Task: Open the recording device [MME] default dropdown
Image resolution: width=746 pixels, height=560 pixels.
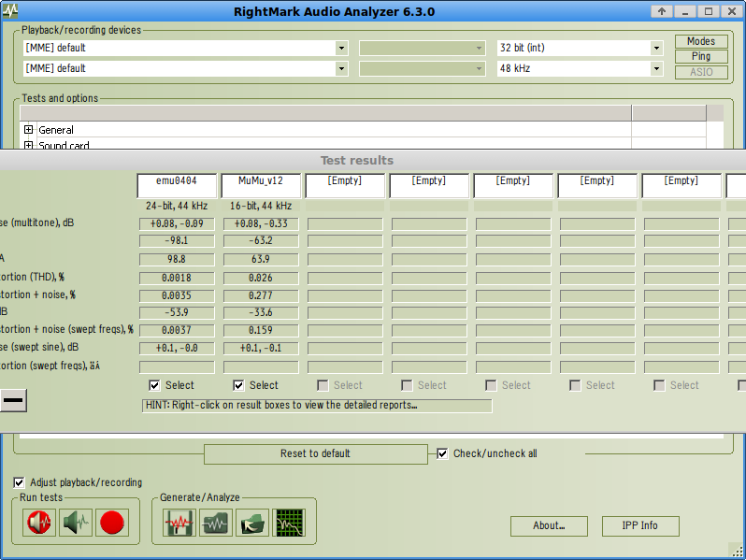Action: pos(341,68)
